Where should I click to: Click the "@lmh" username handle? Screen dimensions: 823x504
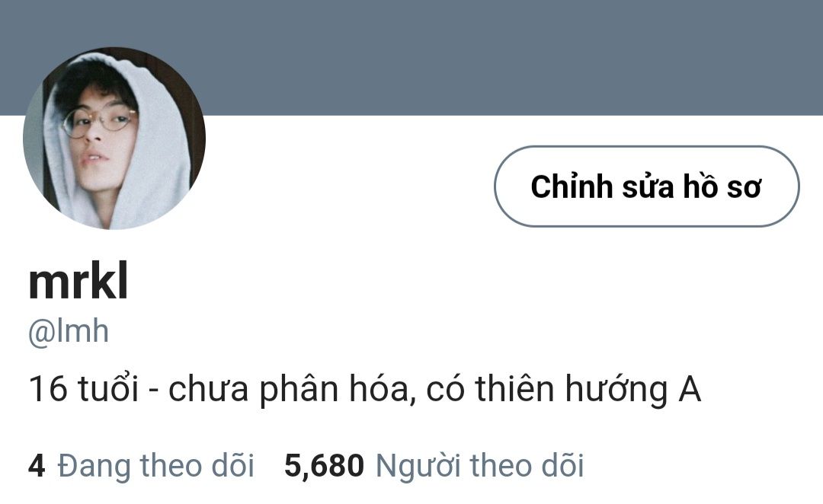click(69, 331)
